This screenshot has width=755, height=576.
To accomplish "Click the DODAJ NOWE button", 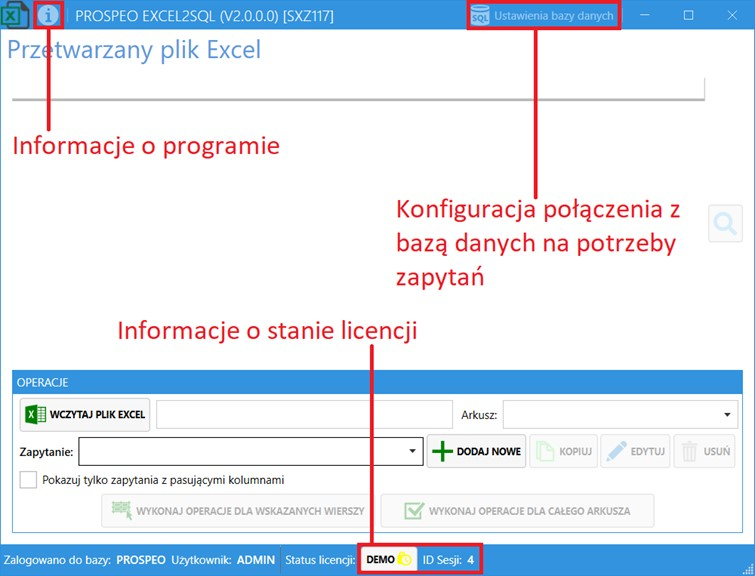I will pos(477,452).
